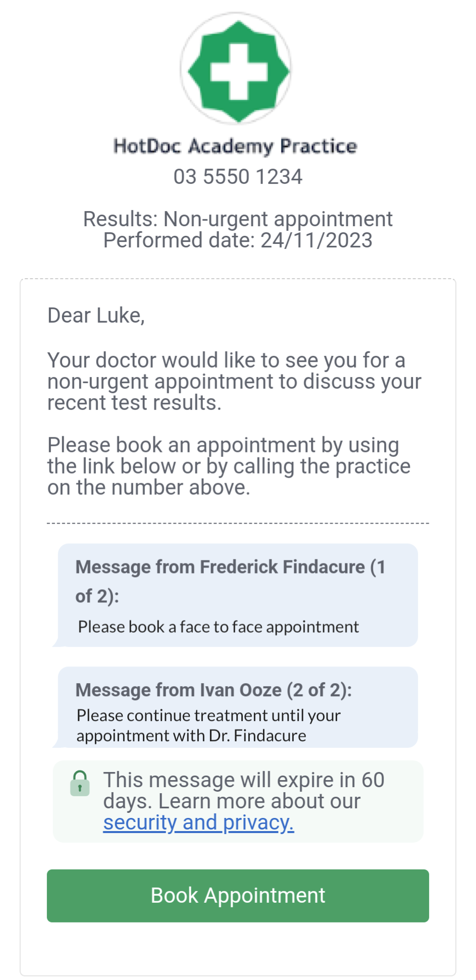
Task: Click the Book Appointment button
Action: click(238, 896)
